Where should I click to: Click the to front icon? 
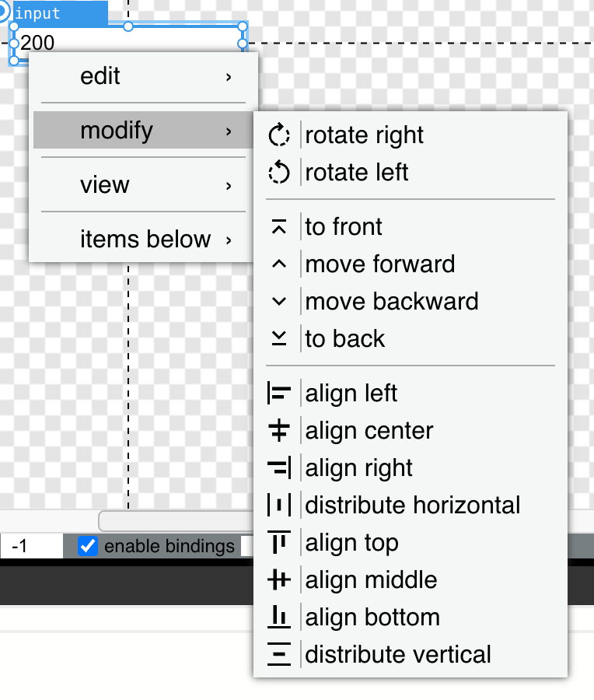coord(278,227)
